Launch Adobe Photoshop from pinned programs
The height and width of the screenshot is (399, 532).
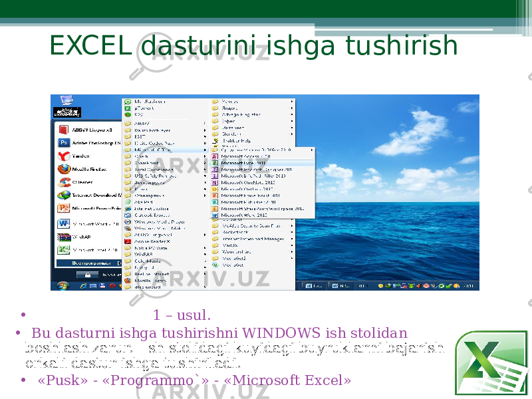click(89, 143)
